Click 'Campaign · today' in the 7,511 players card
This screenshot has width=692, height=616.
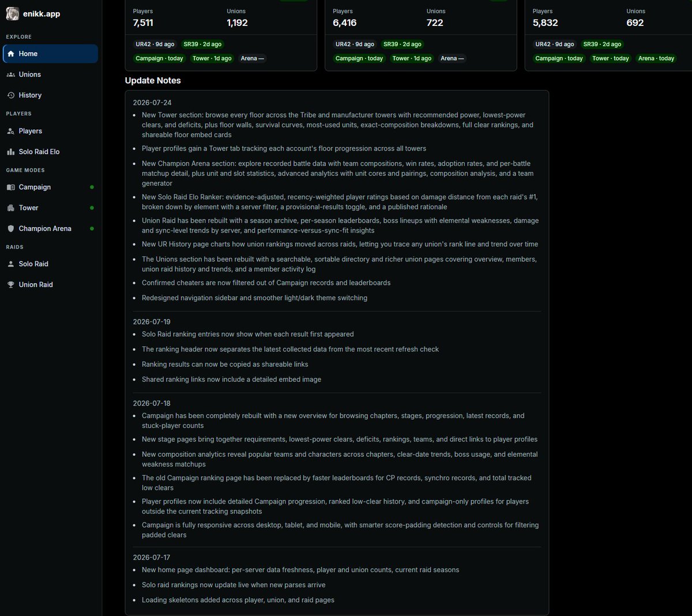[159, 58]
